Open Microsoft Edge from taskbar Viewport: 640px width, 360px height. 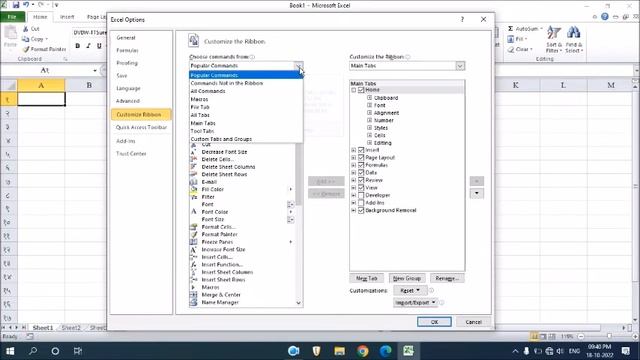pyautogui.click(x=385, y=351)
